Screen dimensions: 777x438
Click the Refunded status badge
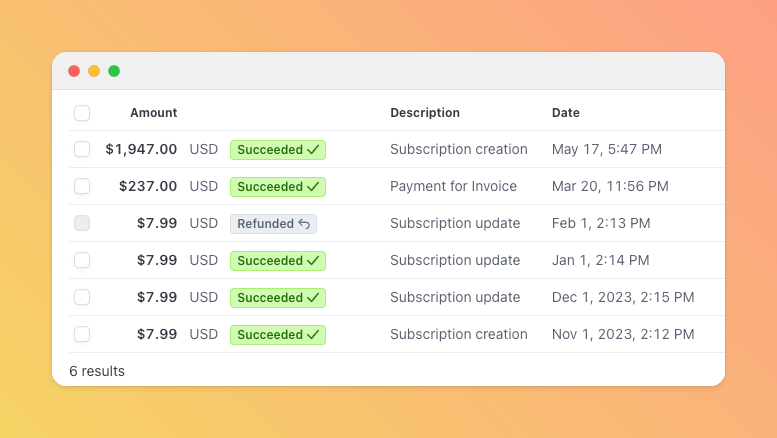tap(273, 223)
